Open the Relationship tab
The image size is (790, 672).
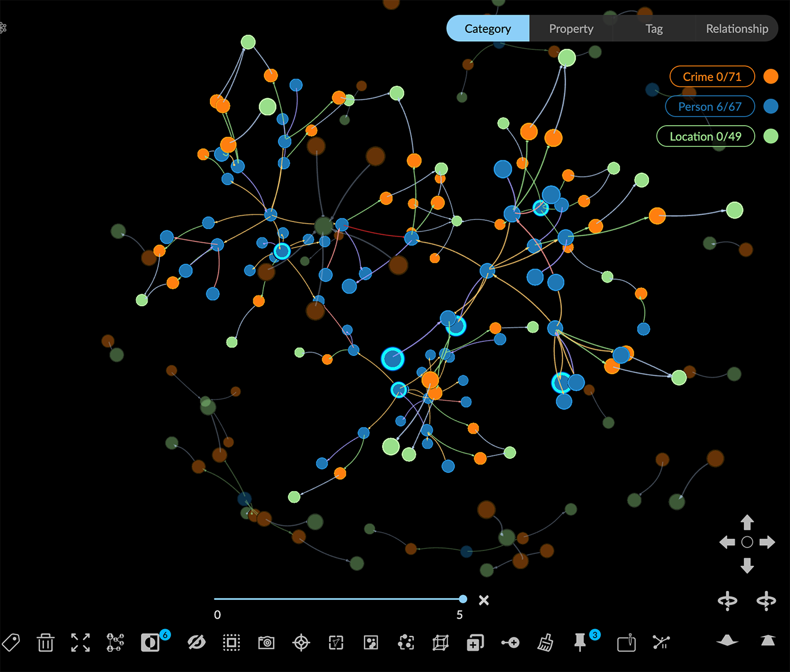click(737, 29)
